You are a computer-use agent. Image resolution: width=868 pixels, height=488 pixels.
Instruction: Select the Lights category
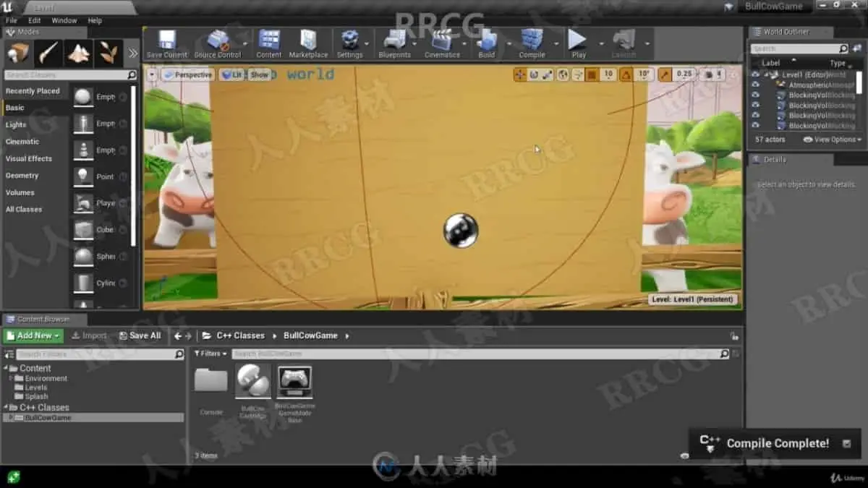coord(16,124)
